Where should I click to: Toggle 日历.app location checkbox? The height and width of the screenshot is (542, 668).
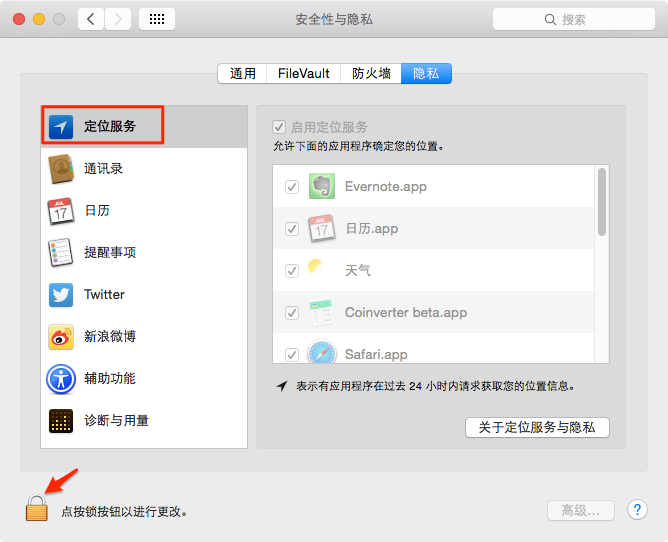(x=292, y=229)
